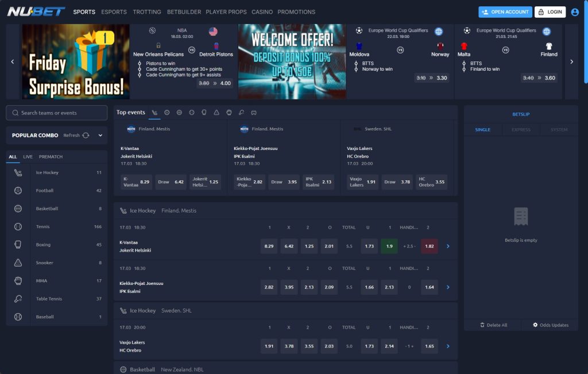Select 1.91 home odds in Vaxjo Lakers row
This screenshot has width=588, height=374.
pyautogui.click(x=269, y=346)
